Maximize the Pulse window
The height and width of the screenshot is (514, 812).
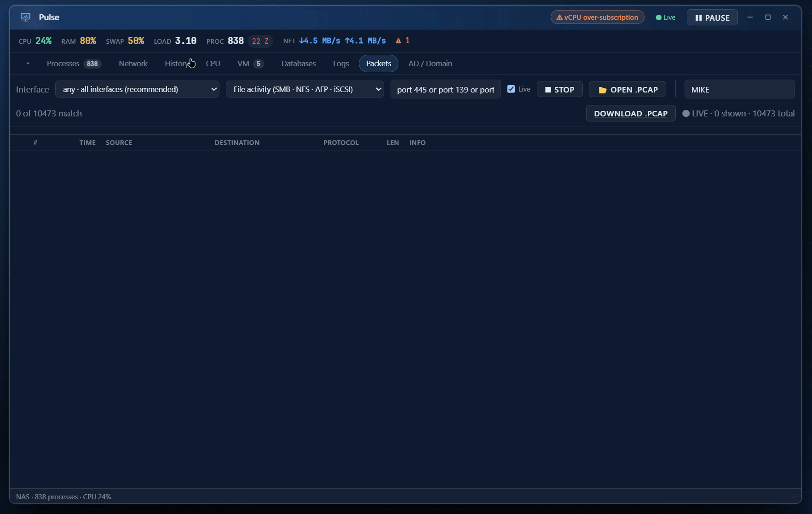pyautogui.click(x=768, y=17)
